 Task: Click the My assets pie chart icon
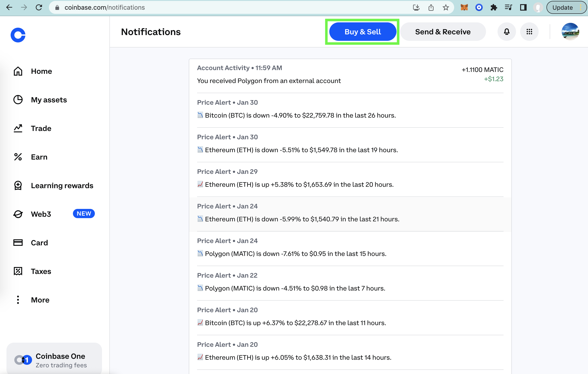[18, 100]
